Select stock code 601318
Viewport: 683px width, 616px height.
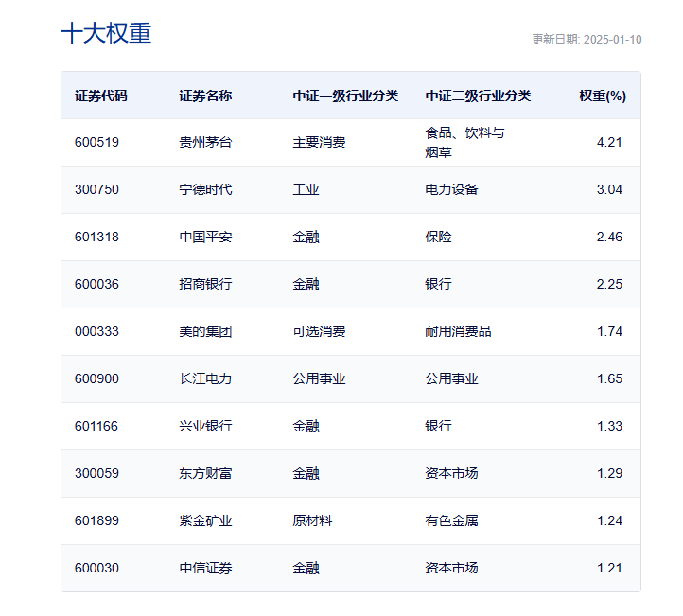(x=96, y=237)
